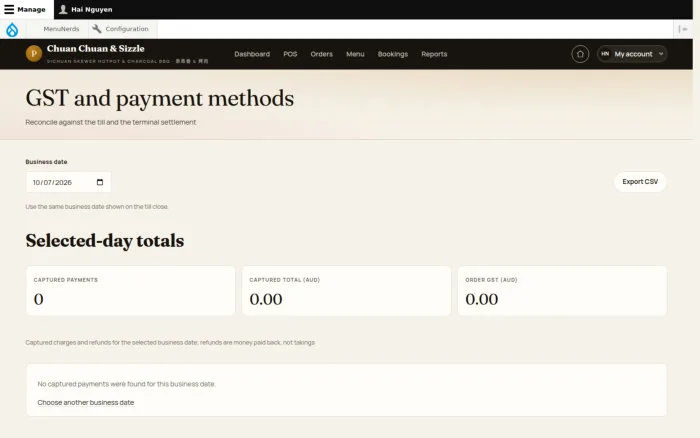
Task: Go to the Dashboard tab
Action: pos(252,54)
